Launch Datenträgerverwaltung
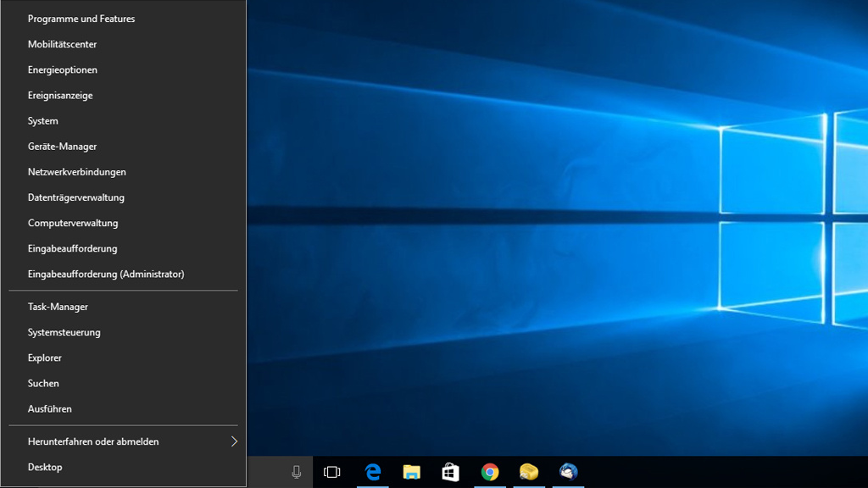Image resolution: width=868 pixels, height=488 pixels. point(76,197)
